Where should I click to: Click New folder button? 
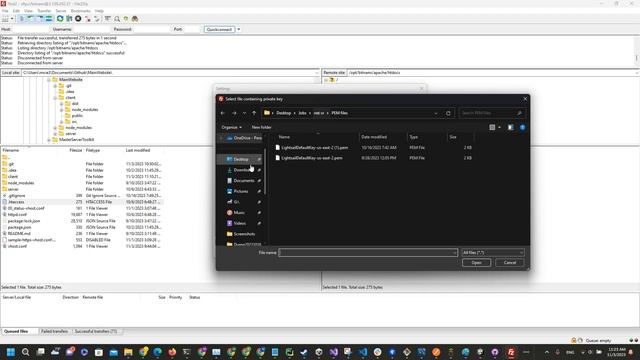[261, 127]
